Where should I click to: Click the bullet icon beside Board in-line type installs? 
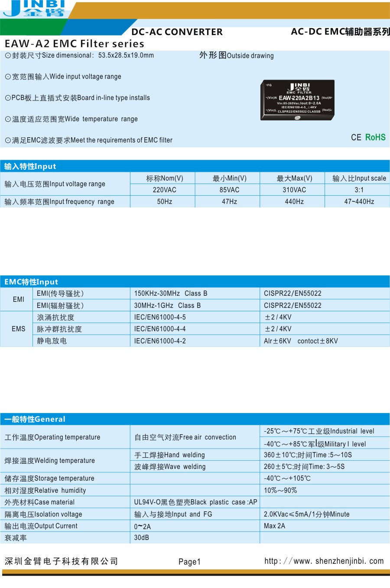(8, 98)
